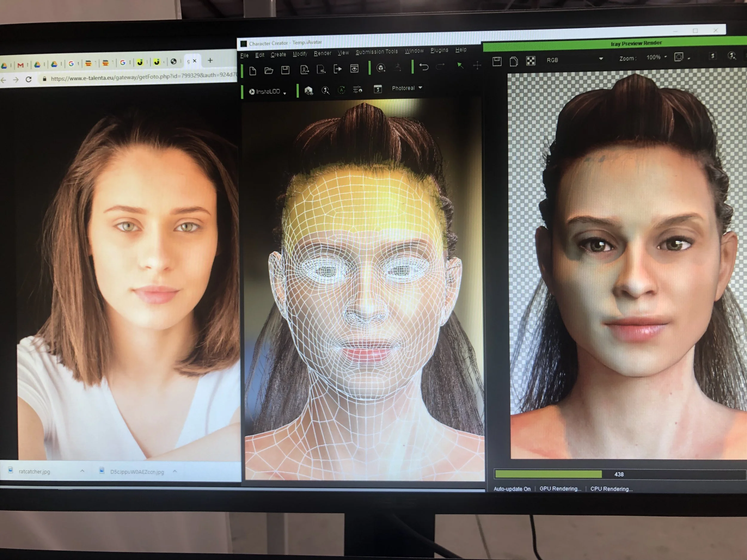Expand the Photoreal shader mode dropdown

tap(407, 88)
